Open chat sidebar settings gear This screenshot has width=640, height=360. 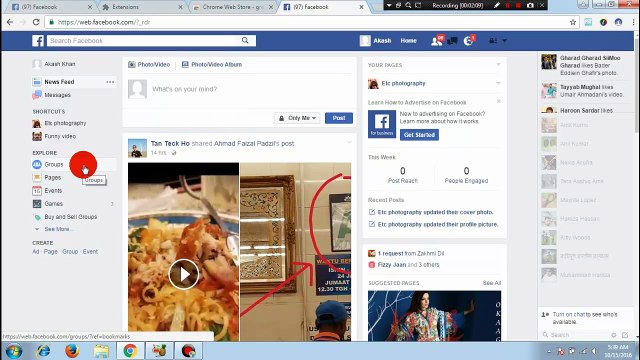(x=613, y=335)
